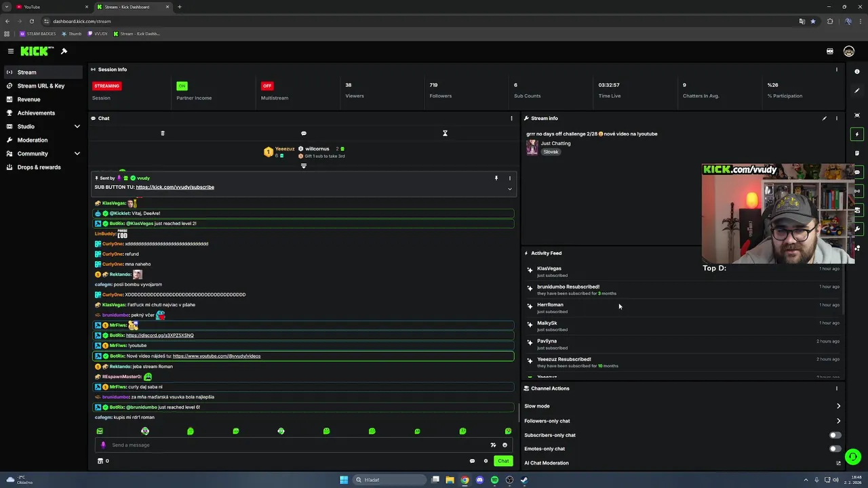This screenshot has height=488, width=868.
Task: Select the first green emote in quick bar
Action: click(x=100, y=431)
